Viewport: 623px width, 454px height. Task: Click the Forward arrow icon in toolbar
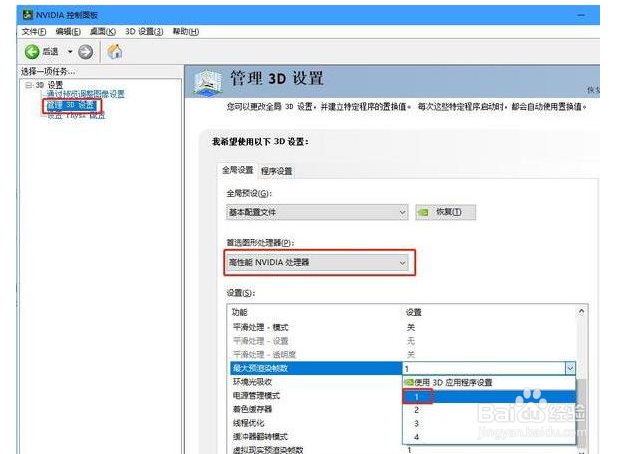point(85,52)
